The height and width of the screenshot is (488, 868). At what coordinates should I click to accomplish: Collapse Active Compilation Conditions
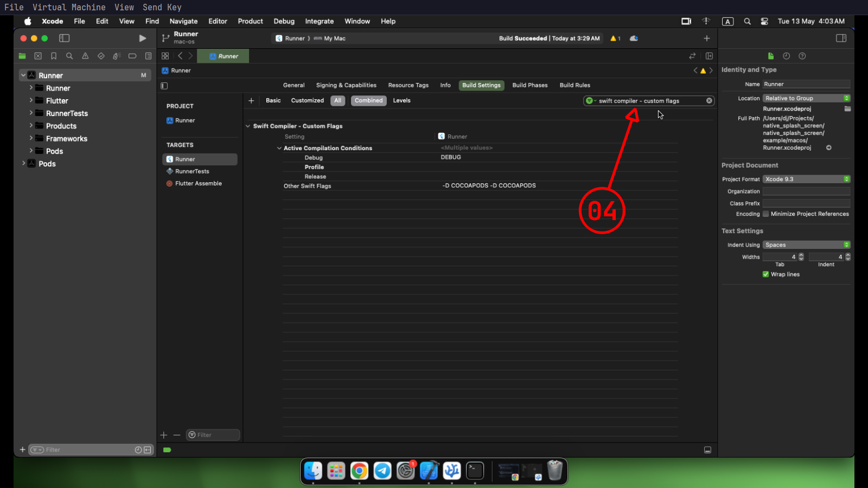click(x=279, y=148)
